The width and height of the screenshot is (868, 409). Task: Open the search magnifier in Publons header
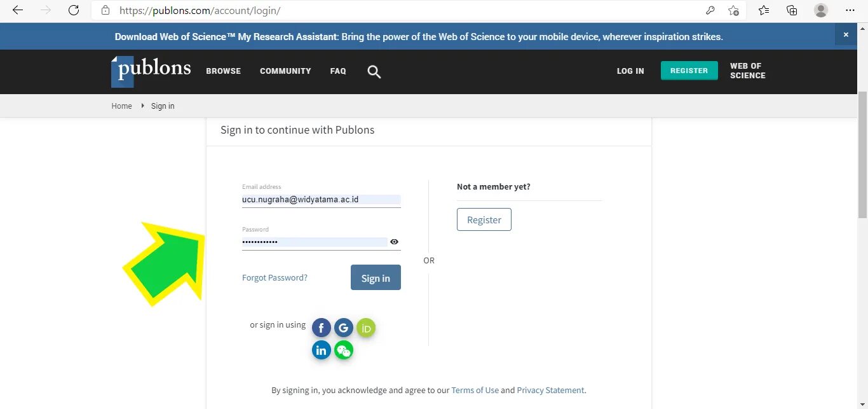click(374, 72)
